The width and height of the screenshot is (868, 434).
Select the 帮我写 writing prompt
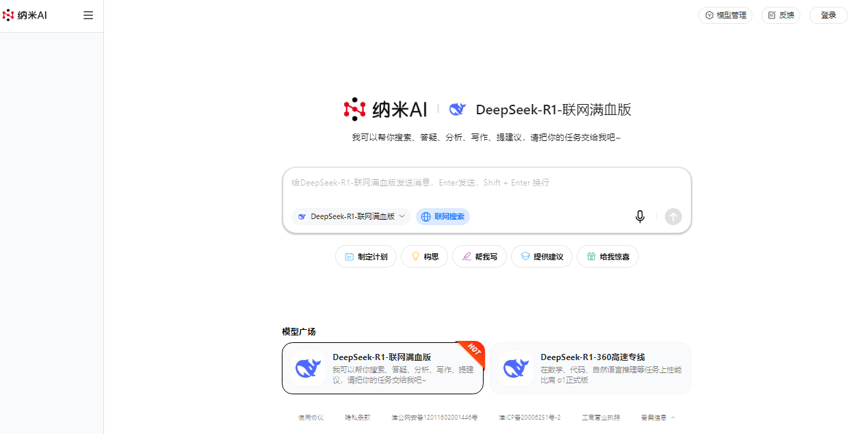coord(479,257)
